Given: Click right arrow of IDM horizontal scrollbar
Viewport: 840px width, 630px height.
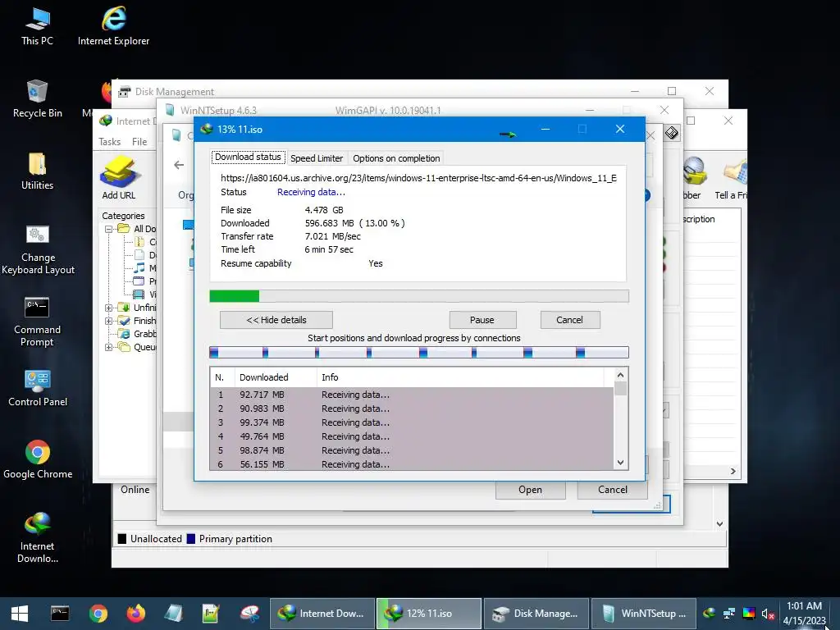Looking at the screenshot, I should [x=733, y=472].
